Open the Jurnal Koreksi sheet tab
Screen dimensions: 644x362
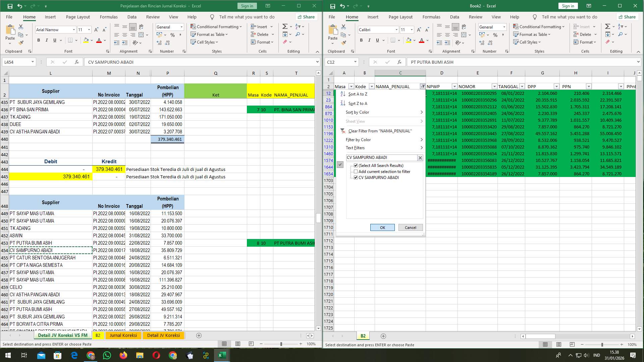pos(123,335)
